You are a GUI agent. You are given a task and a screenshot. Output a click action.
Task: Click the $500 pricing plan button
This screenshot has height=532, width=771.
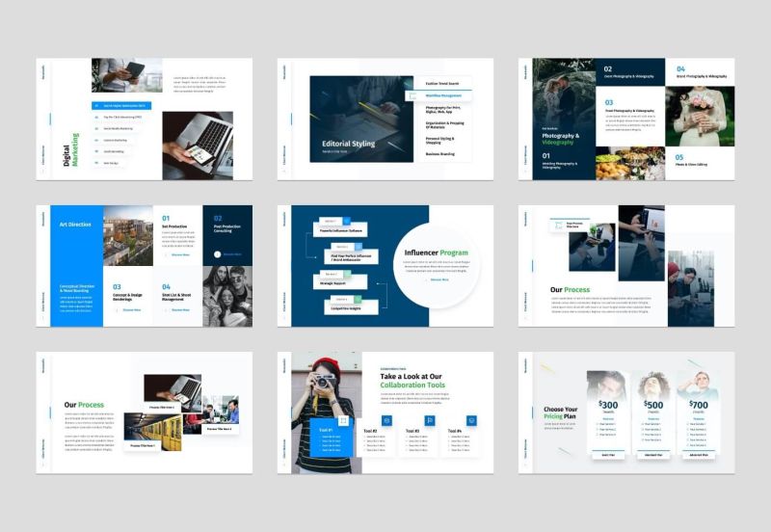tap(653, 455)
